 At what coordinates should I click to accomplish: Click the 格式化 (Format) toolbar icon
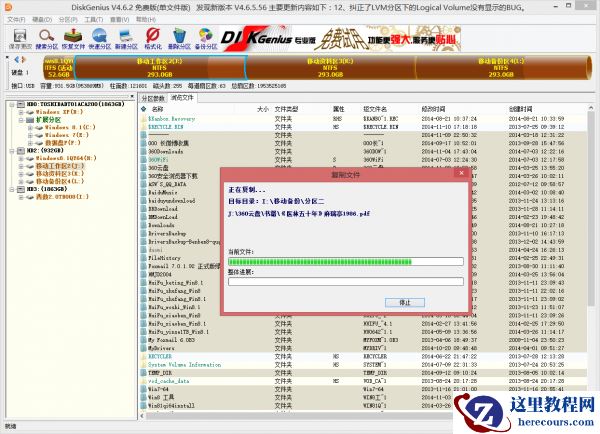tap(153, 35)
